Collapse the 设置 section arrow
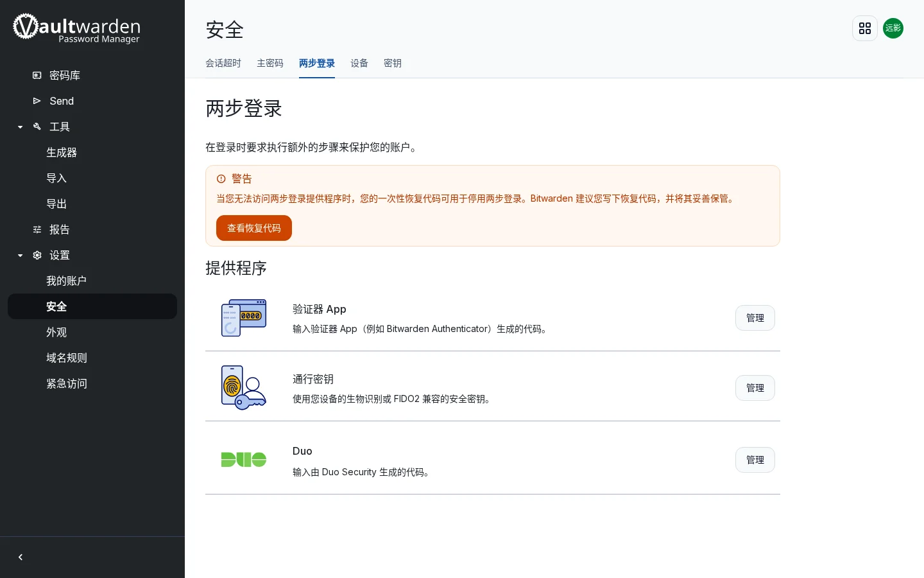The image size is (924, 578). (x=20, y=256)
